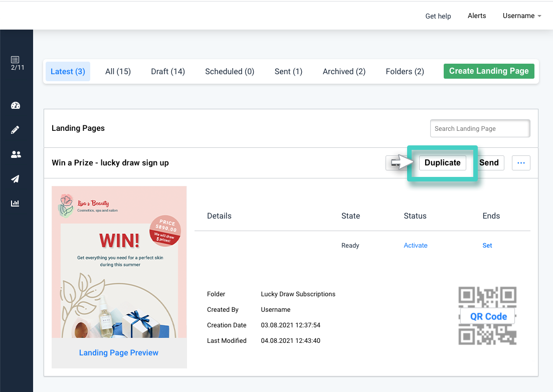Switch to the All (15) tab
Image resolution: width=553 pixels, height=392 pixels.
pyautogui.click(x=118, y=72)
